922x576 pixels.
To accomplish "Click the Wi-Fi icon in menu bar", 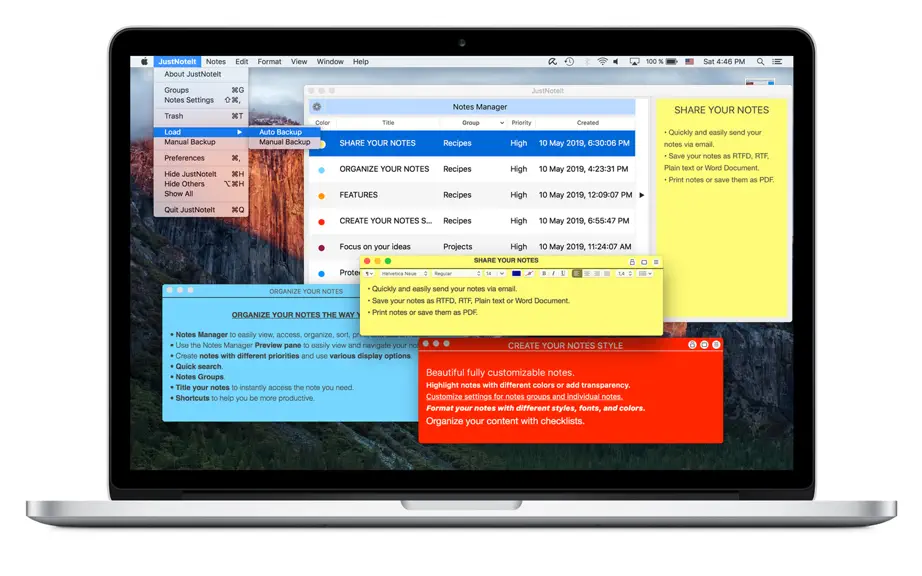I will click(x=602, y=61).
